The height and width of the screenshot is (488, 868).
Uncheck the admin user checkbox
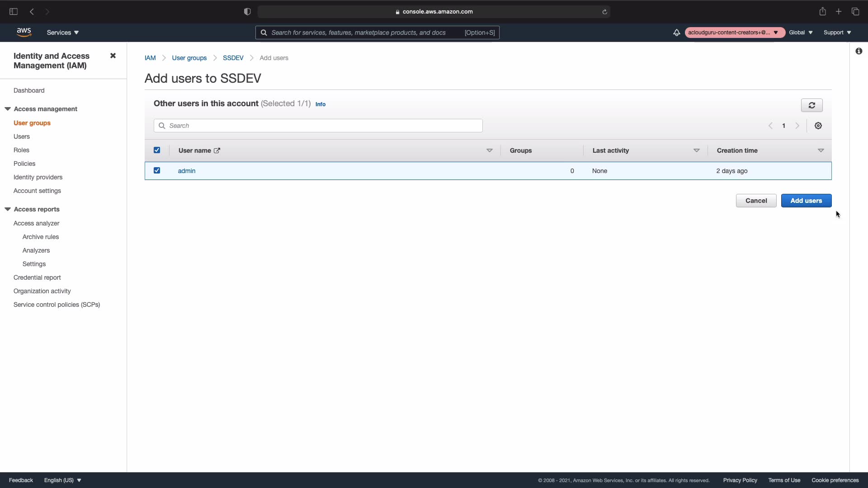click(157, 170)
